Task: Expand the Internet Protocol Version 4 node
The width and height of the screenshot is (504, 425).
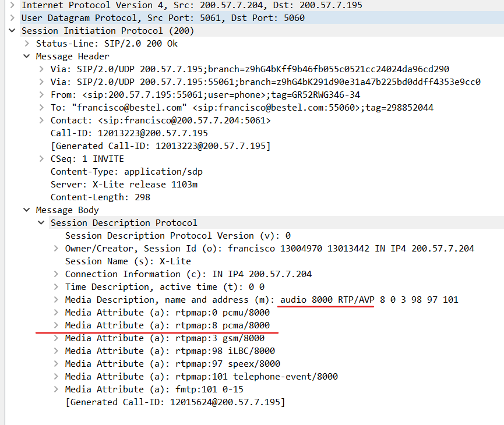Action: click(x=12, y=5)
